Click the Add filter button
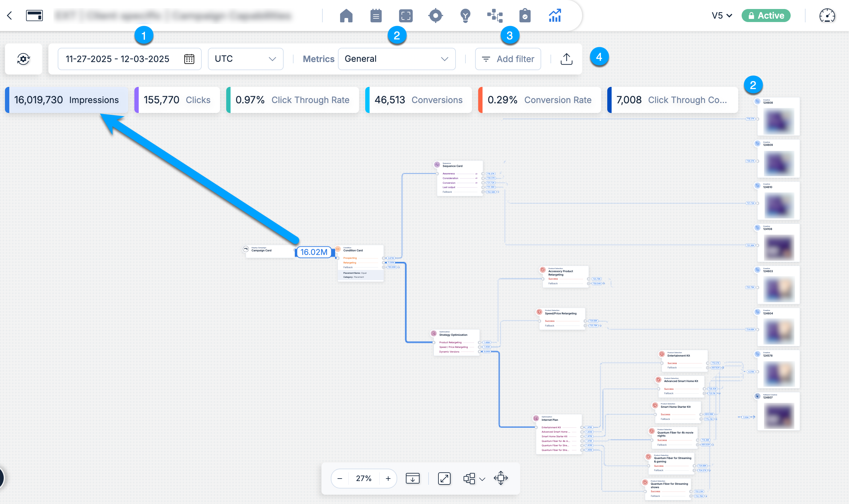 (508, 59)
